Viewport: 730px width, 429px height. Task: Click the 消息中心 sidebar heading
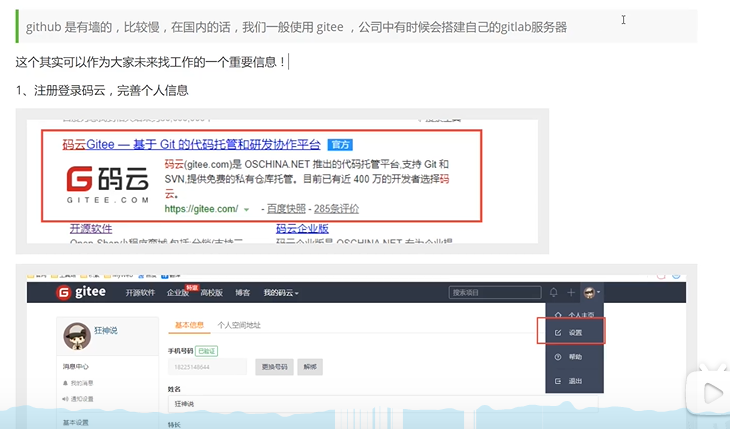click(x=75, y=367)
